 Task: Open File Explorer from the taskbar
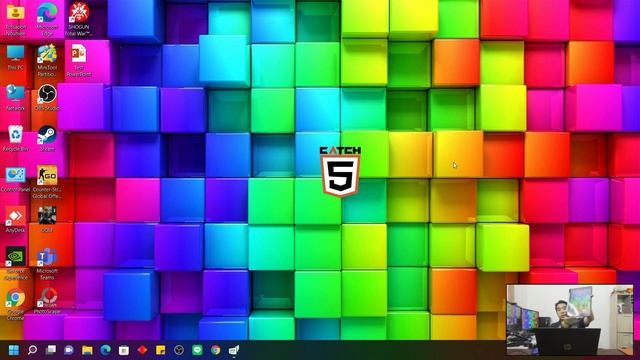87,350
